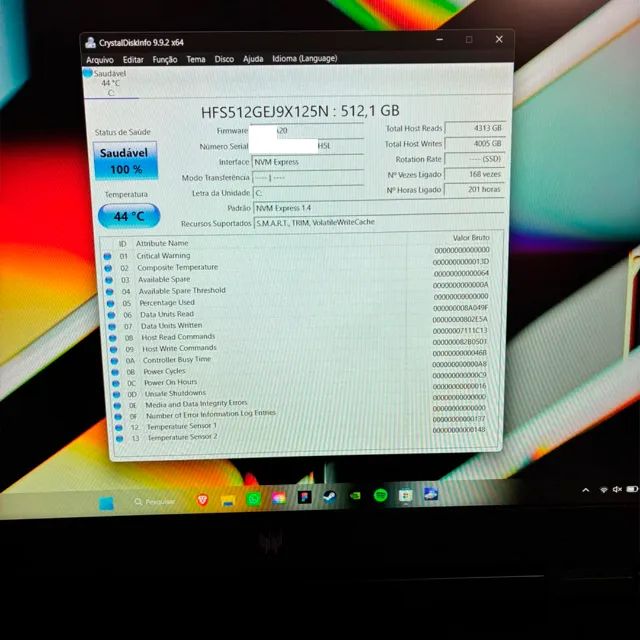The width and height of the screenshot is (640, 640).
Task: Click the status circle for Percentage Used
Action: click(110, 304)
